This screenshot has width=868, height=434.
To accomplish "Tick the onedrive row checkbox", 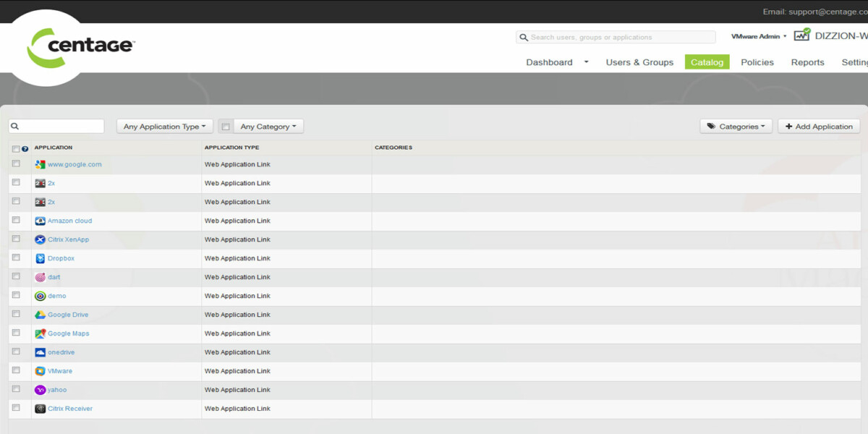I will (16, 352).
